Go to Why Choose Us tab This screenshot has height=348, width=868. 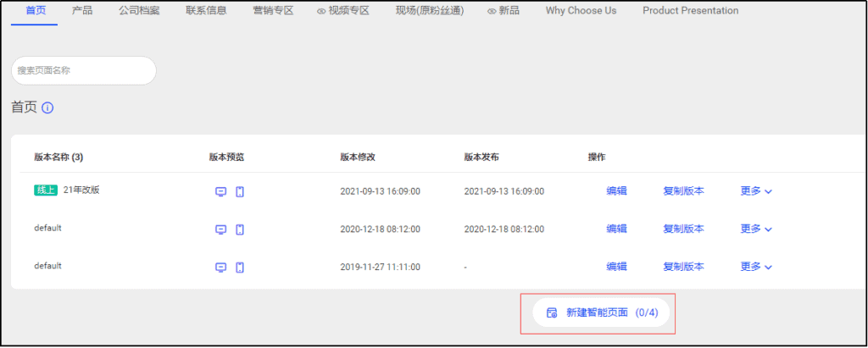pyautogui.click(x=581, y=11)
